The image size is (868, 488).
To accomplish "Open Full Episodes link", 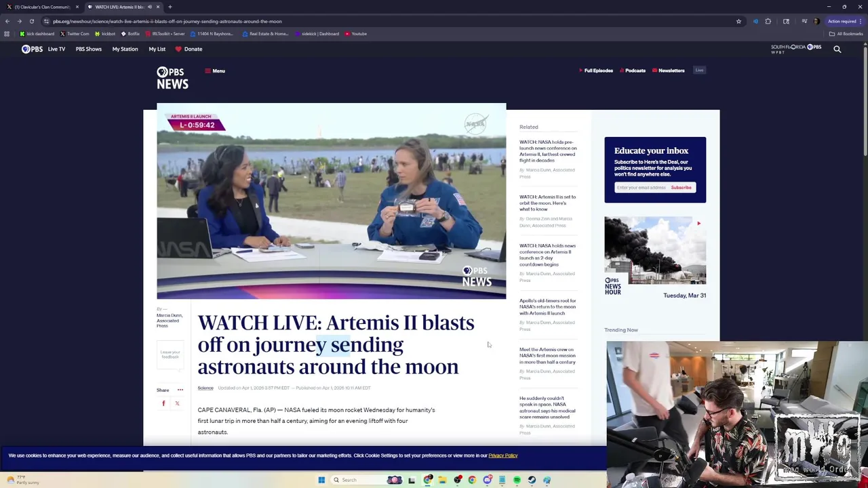I will [596, 70].
